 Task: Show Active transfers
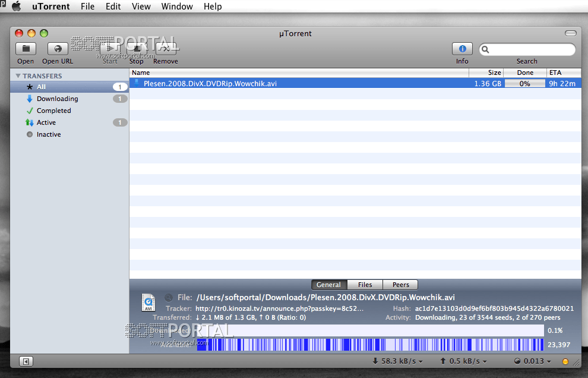point(69,122)
